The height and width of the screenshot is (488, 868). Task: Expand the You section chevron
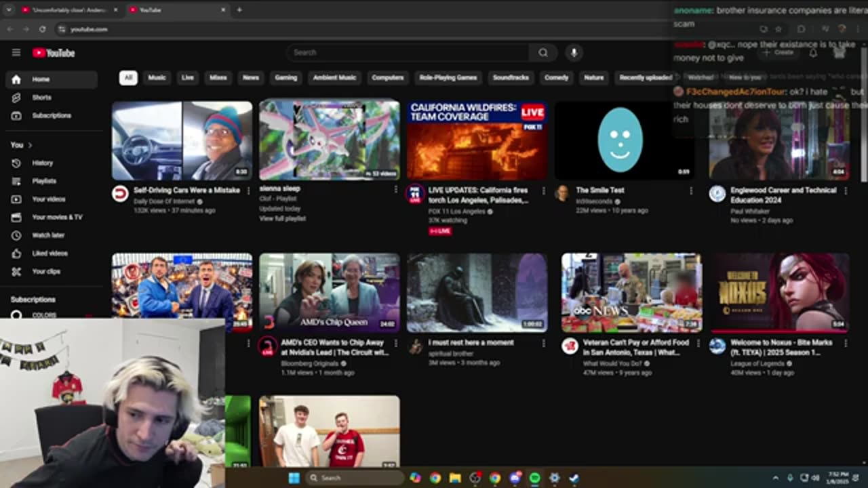point(30,145)
